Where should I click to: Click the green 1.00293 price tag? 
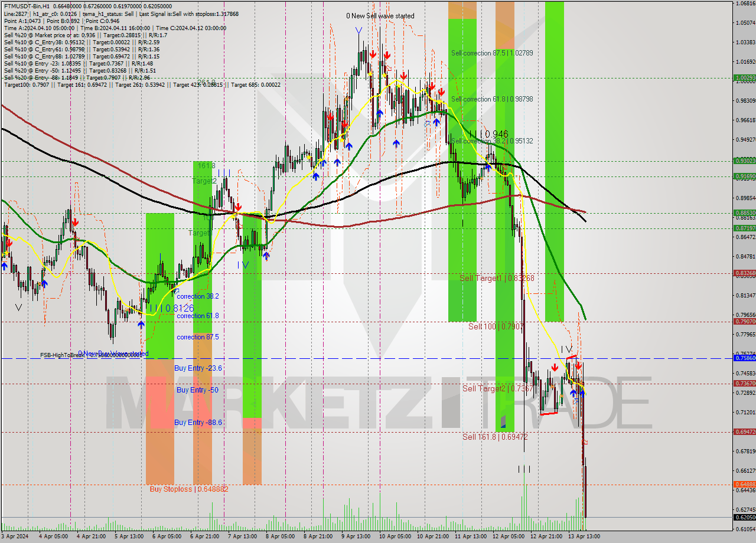[x=744, y=77]
